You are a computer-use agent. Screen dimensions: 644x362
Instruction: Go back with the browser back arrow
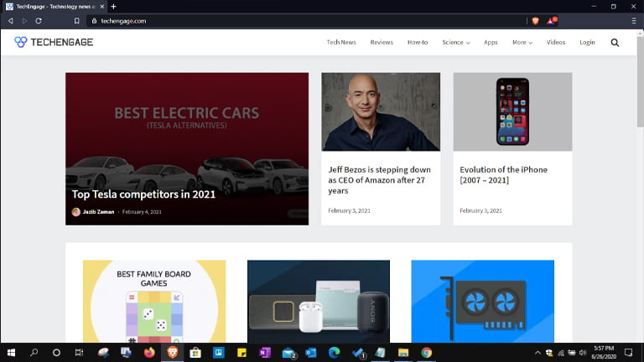pyautogui.click(x=11, y=21)
